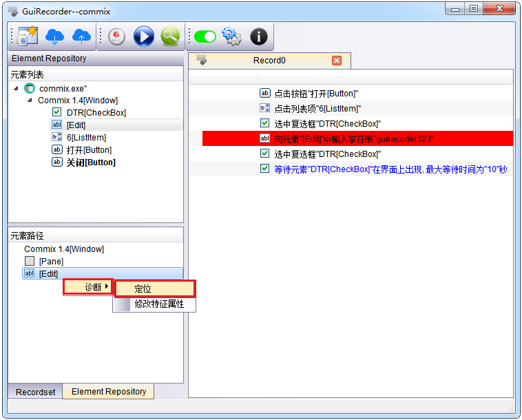Click the Element Repository panel title

pyautogui.click(x=49, y=59)
